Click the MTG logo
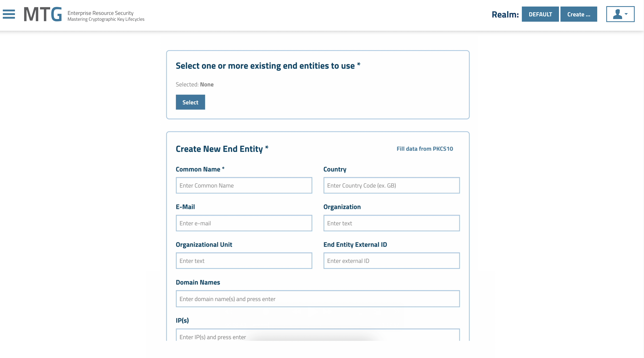This screenshot has height=358, width=644. click(43, 14)
